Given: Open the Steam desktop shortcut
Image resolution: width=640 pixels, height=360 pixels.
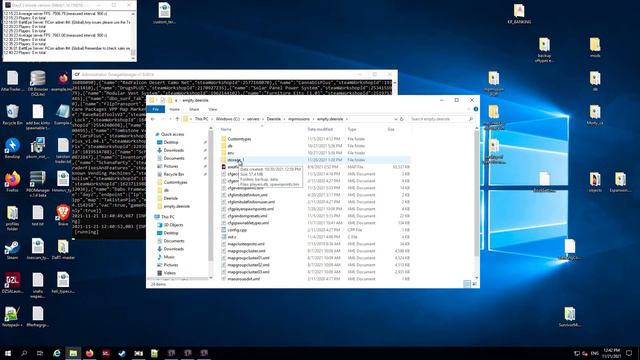Looking at the screenshot, I should pyautogui.click(x=12, y=249).
